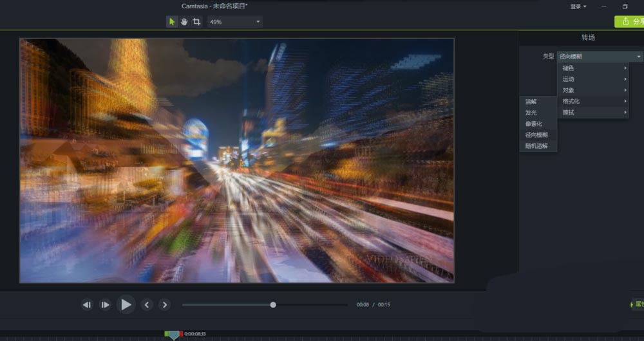Screen dimensions: 644x341
Task: Click the 转场 panel header
Action: point(588,37)
